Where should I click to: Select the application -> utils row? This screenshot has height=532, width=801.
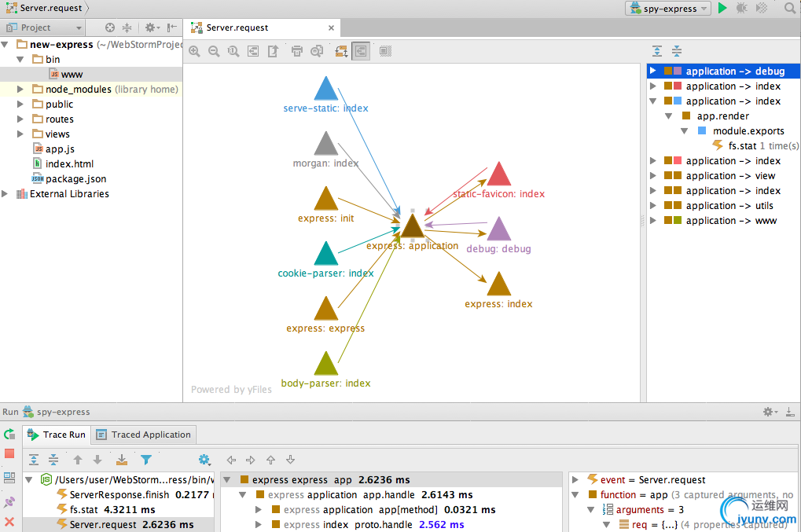[x=723, y=206]
